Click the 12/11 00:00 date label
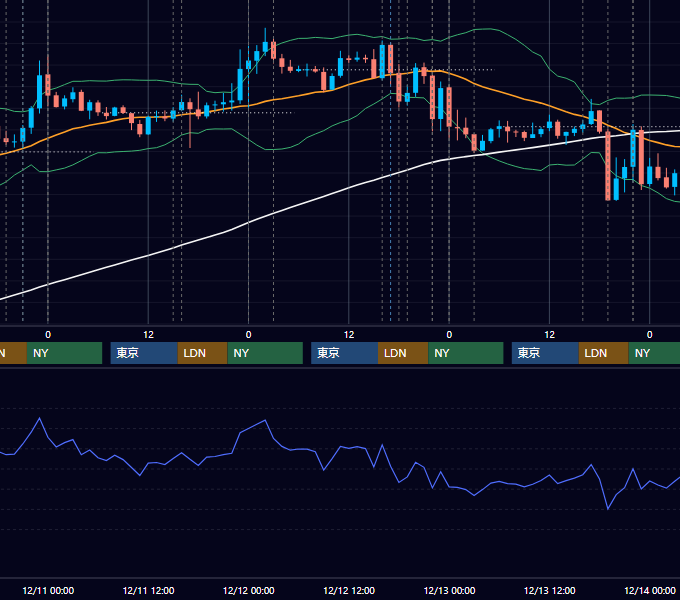Viewport: 680px width, 600px height. coord(48,590)
